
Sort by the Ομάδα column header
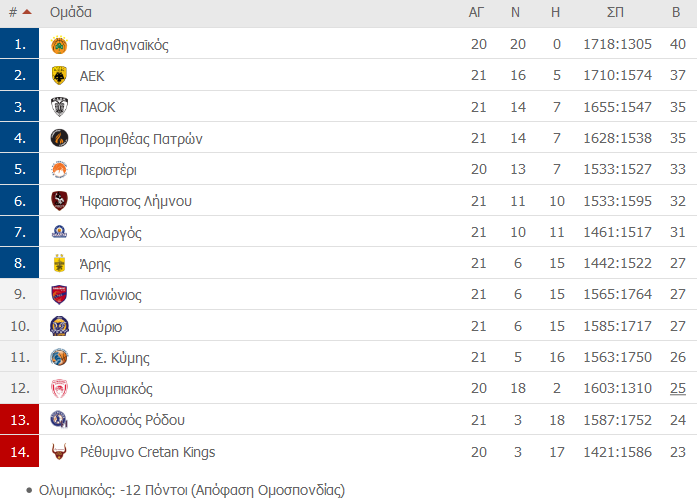tap(71, 12)
